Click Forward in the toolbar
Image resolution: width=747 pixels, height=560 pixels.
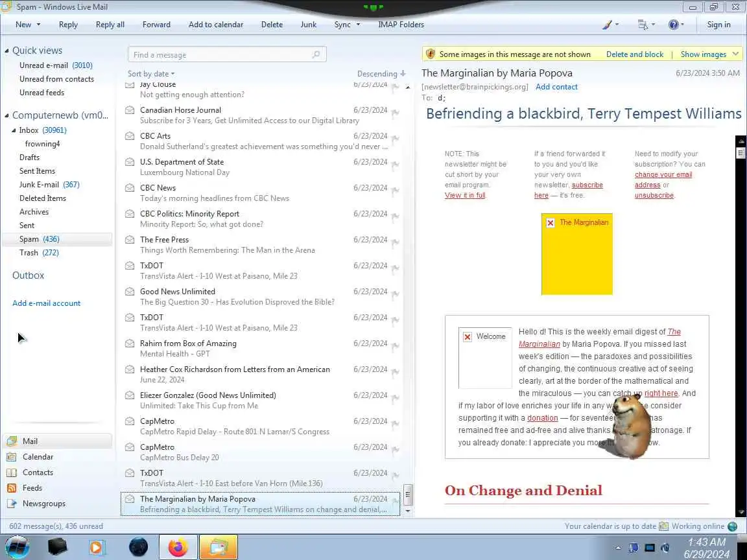coord(156,25)
